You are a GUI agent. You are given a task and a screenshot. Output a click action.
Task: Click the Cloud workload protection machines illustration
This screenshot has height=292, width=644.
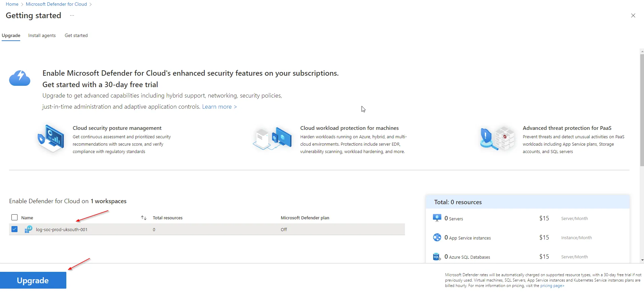(x=272, y=139)
